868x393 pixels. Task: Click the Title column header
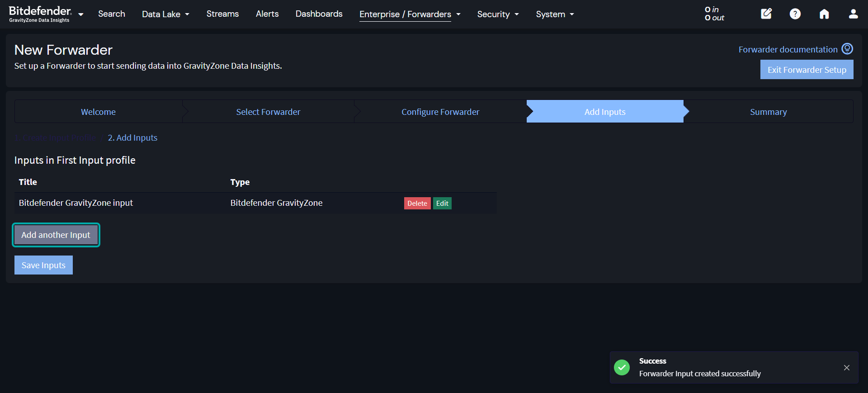coord(28,182)
